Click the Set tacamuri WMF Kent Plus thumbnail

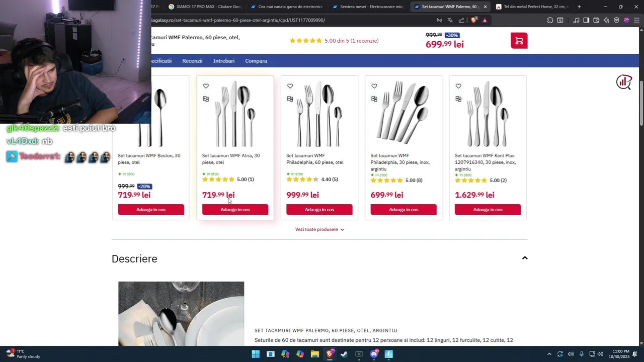(x=488, y=114)
